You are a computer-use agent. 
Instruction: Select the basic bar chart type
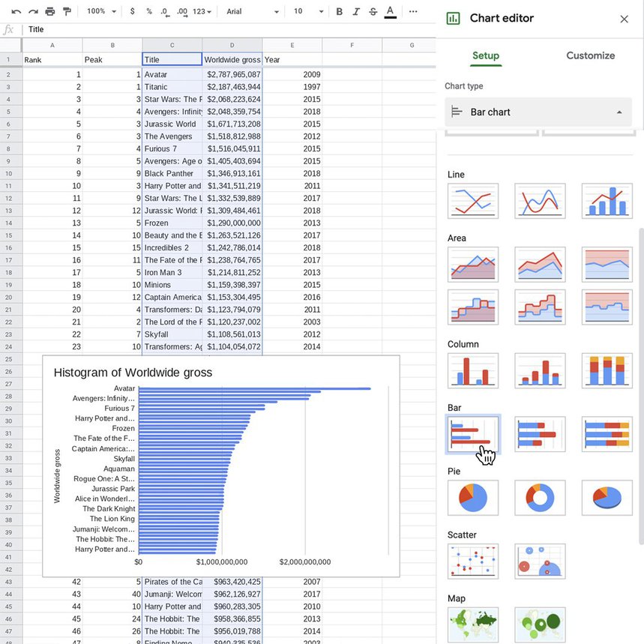473,434
